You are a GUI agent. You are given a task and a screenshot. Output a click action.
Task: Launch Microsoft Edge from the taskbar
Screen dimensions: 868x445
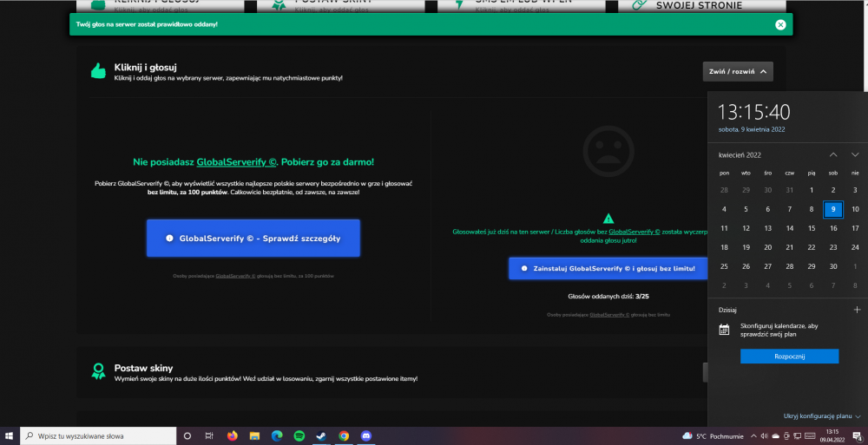(x=277, y=436)
